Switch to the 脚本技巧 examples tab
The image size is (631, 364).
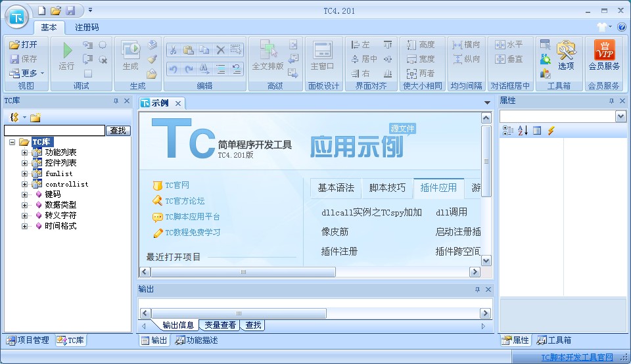click(387, 188)
